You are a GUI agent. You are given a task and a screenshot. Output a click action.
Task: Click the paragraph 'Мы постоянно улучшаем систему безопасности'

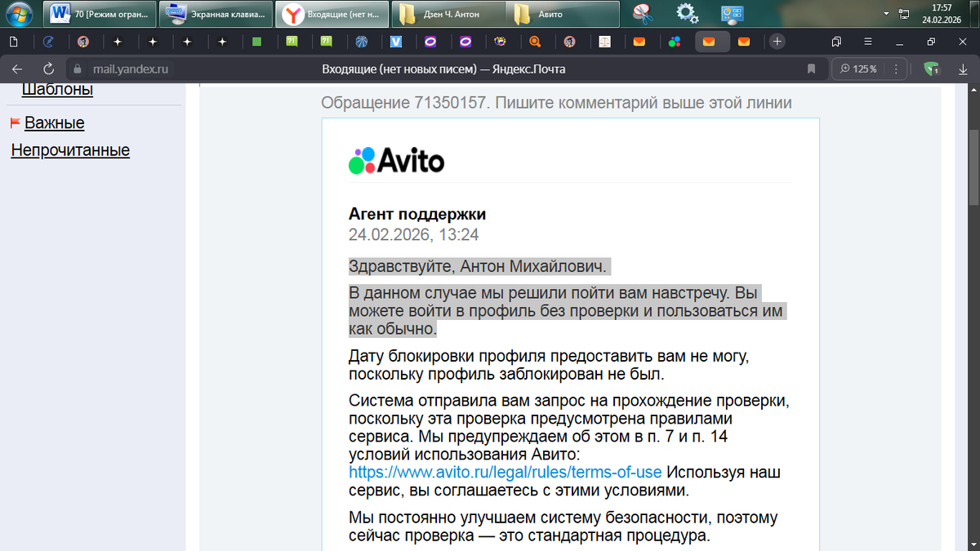click(563, 527)
